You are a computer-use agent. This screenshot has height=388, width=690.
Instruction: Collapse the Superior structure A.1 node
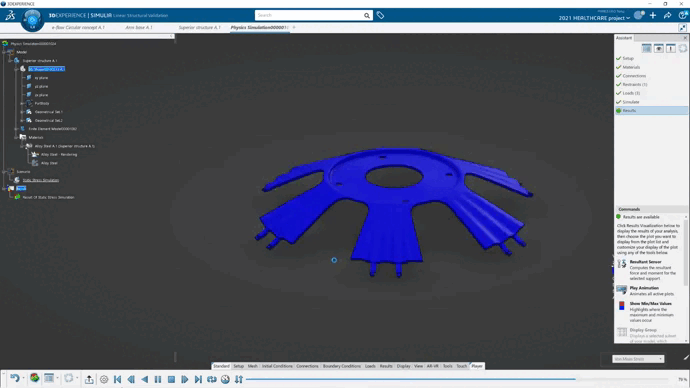click(11, 61)
